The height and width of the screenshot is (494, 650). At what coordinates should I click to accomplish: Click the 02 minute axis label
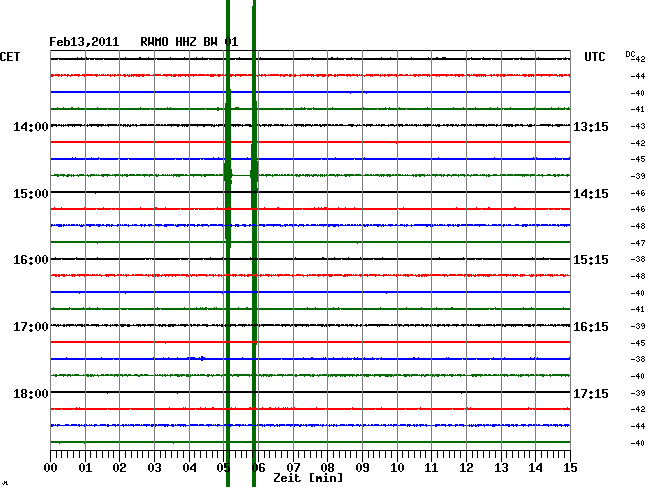click(x=119, y=468)
